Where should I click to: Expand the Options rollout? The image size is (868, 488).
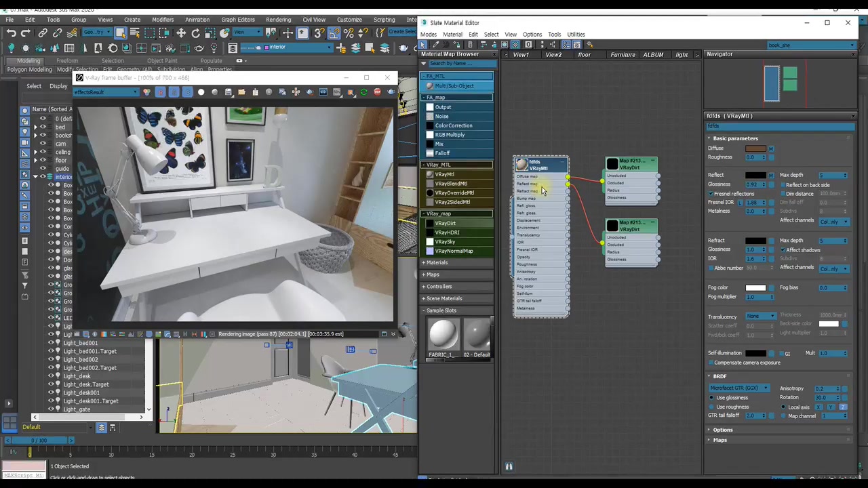(722, 430)
